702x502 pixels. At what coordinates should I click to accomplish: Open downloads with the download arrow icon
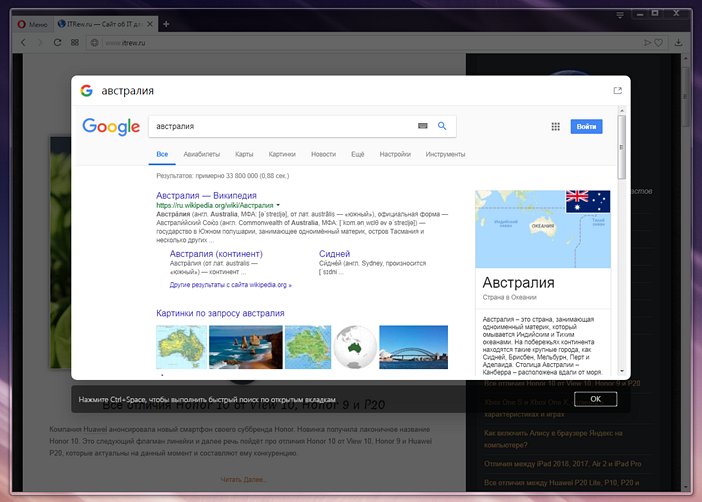[x=679, y=43]
